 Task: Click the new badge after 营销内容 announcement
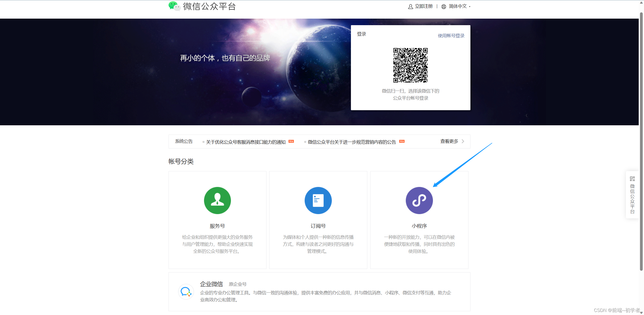402,141
